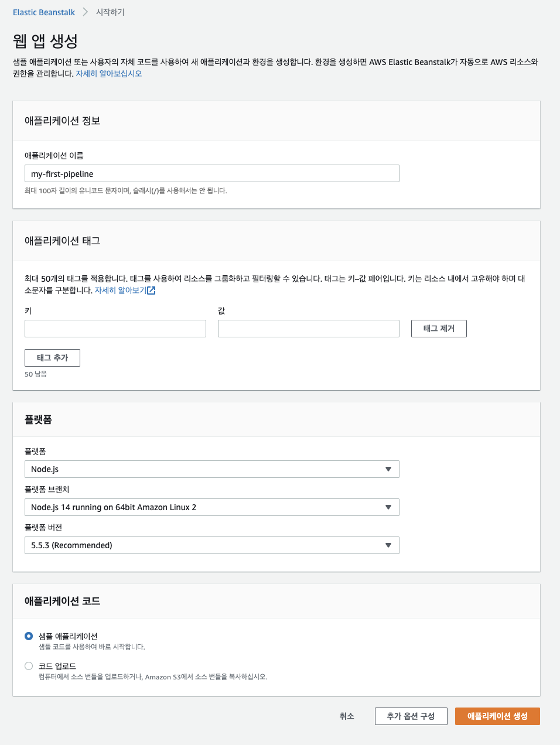Click the 태그 추가 button
Screen dimensions: 560x745
pos(52,358)
